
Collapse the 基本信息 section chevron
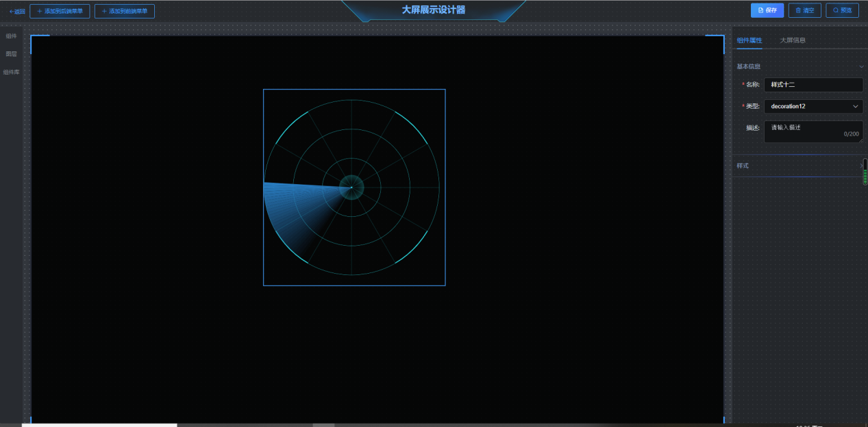coord(861,66)
